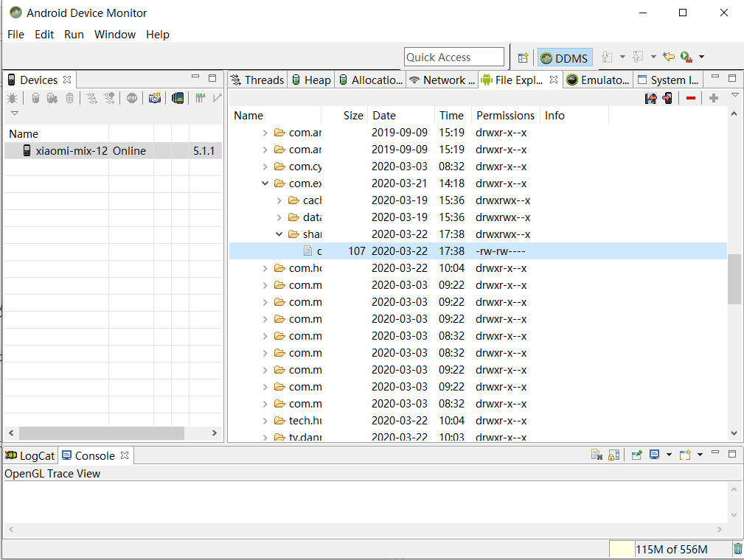Expand the tech.hu folder
Screen dimensions: 744x560
pyautogui.click(x=265, y=421)
